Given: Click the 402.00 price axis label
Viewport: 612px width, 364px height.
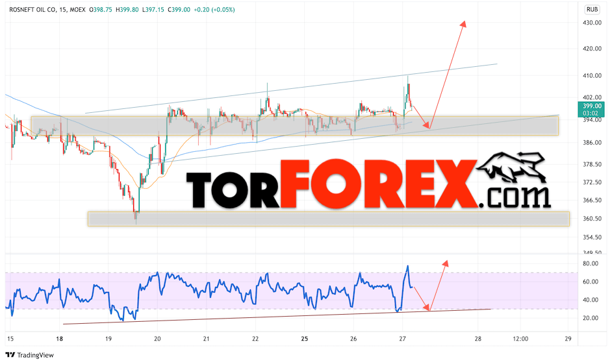Looking at the screenshot, I should click(x=592, y=97).
